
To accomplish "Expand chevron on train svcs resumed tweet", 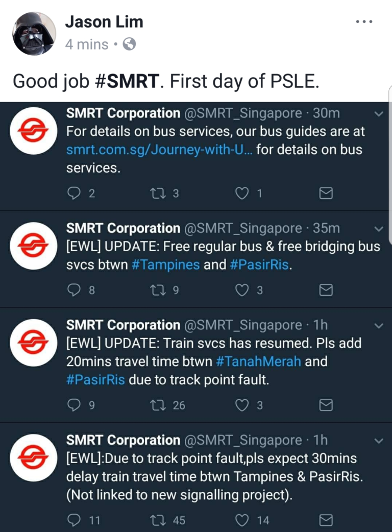I will coord(378,326).
